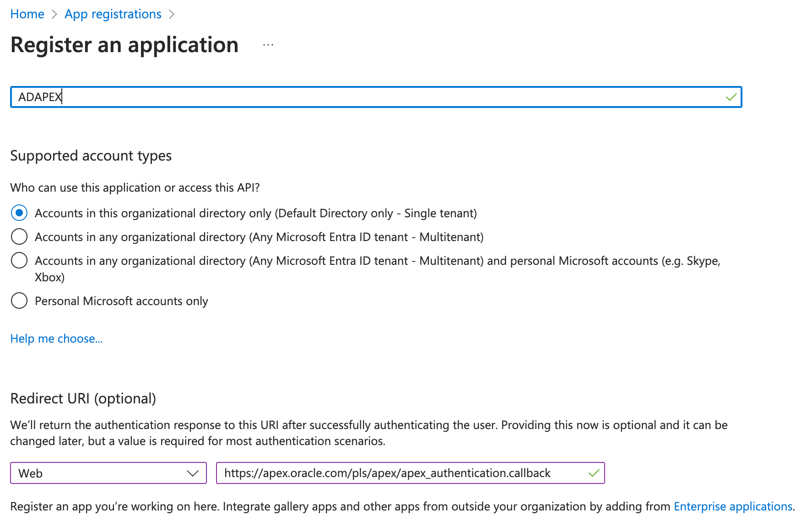Open the Enterprise applications link

(x=733, y=506)
